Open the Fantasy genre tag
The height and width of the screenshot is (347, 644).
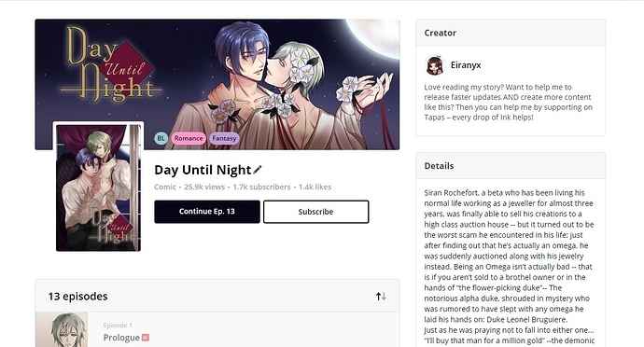(x=224, y=138)
